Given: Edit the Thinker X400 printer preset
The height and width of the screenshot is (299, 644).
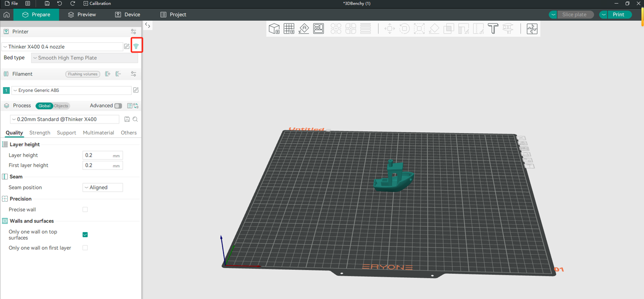Looking at the screenshot, I should (x=127, y=47).
